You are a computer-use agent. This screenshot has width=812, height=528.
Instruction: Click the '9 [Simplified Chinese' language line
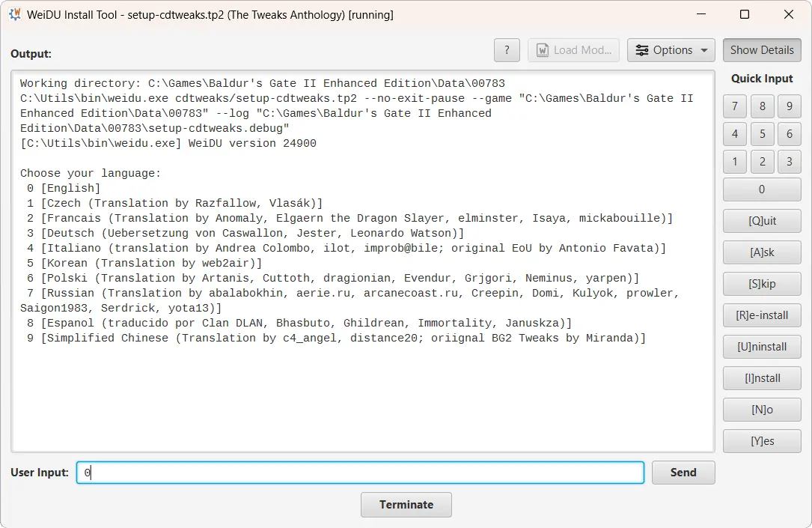coord(337,338)
